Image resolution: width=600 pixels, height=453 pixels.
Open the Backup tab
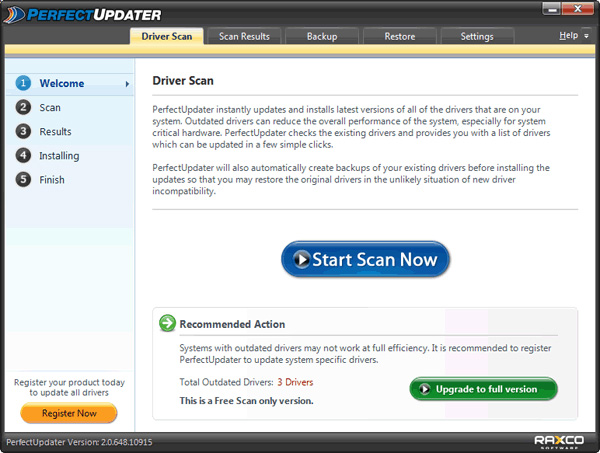pyautogui.click(x=322, y=36)
